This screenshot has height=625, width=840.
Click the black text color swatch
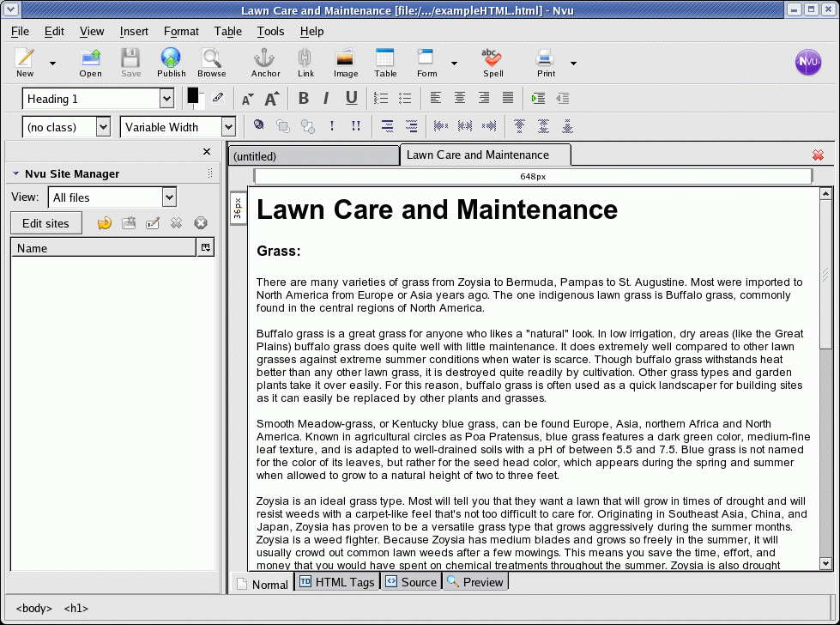pyautogui.click(x=193, y=96)
